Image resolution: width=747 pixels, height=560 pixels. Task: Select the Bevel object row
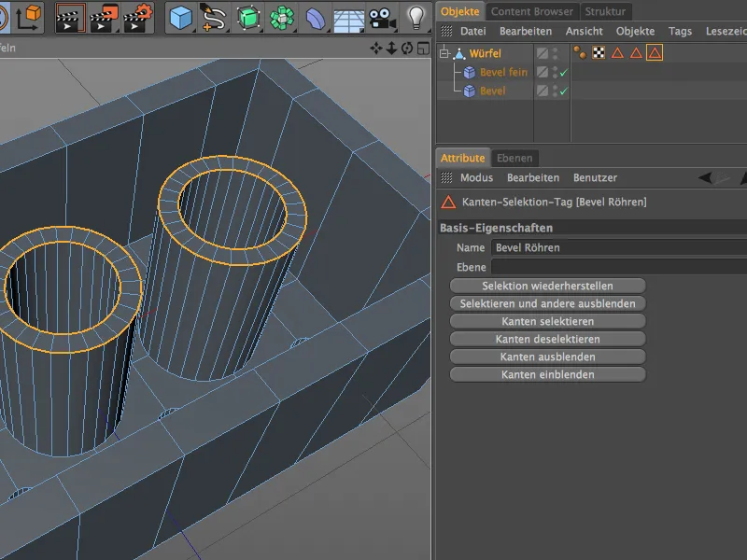[492, 91]
